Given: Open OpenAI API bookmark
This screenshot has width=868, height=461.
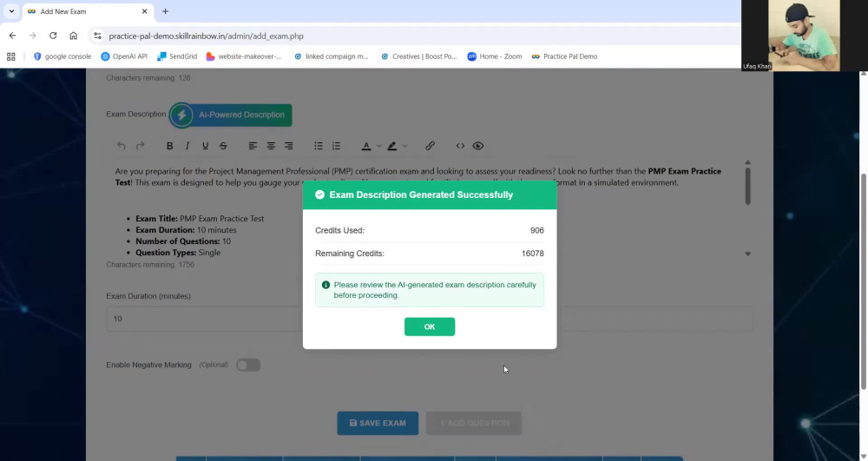Looking at the screenshot, I should pos(124,56).
